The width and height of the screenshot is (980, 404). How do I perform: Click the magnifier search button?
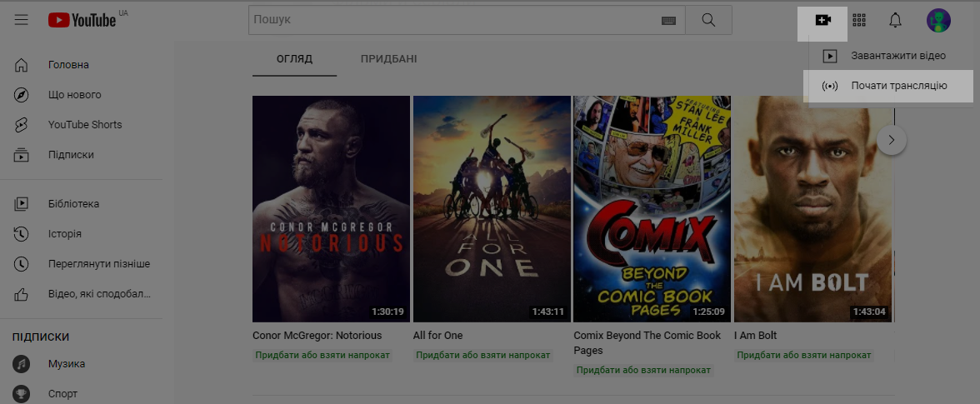click(708, 20)
